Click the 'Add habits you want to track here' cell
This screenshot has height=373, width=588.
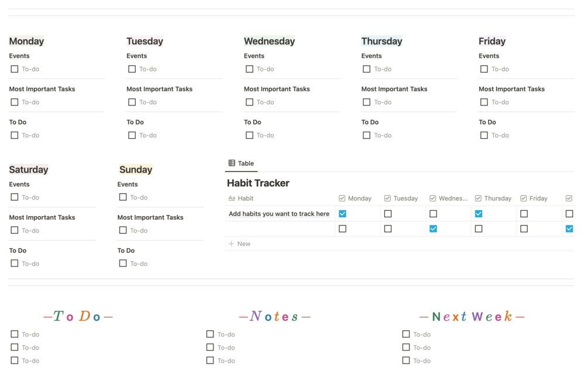(279, 214)
